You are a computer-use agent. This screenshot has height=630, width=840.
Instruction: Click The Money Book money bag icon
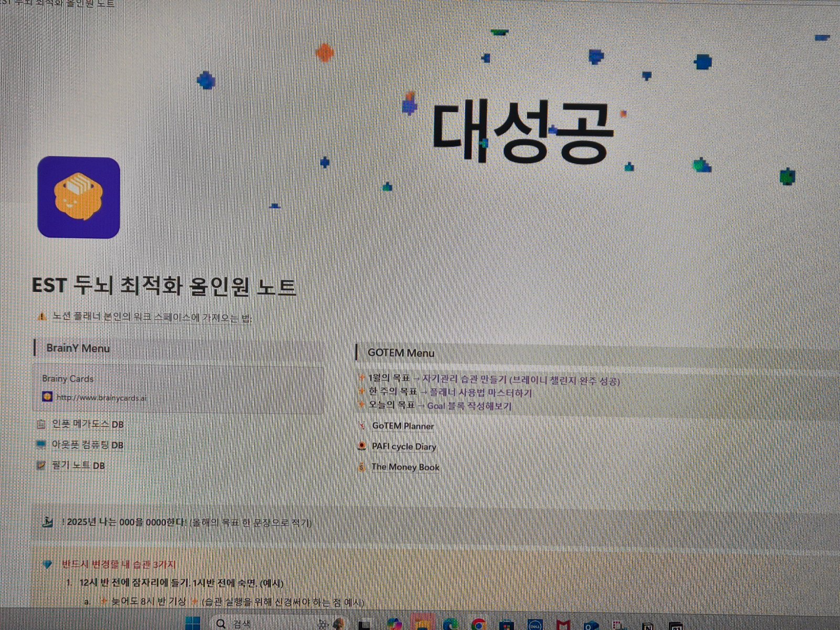[361, 467]
